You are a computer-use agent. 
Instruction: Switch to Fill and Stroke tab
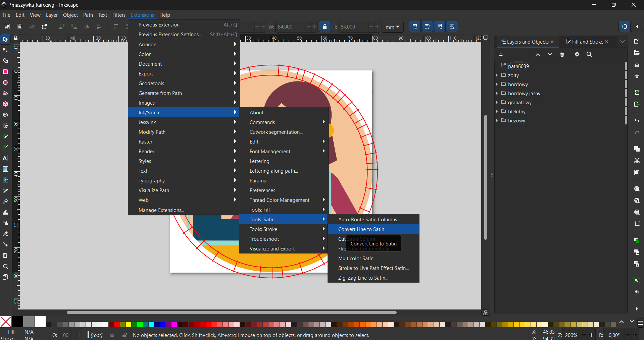click(x=587, y=42)
